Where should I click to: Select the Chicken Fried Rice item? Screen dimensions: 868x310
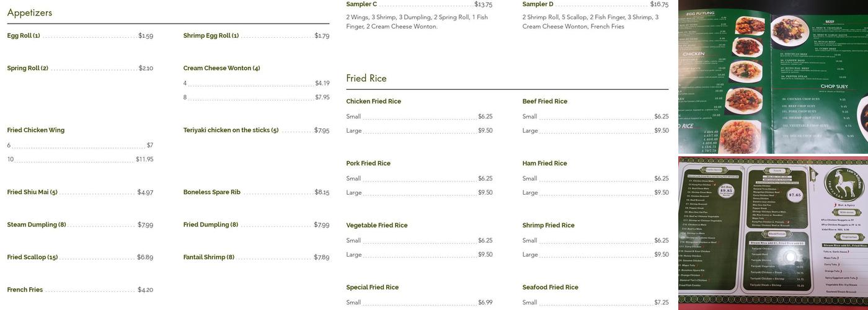(x=373, y=102)
